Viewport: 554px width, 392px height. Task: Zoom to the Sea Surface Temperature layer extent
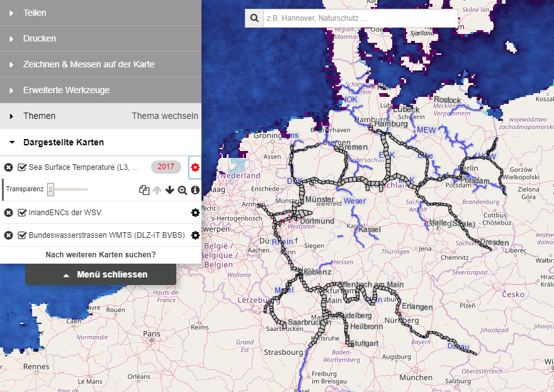[183, 189]
